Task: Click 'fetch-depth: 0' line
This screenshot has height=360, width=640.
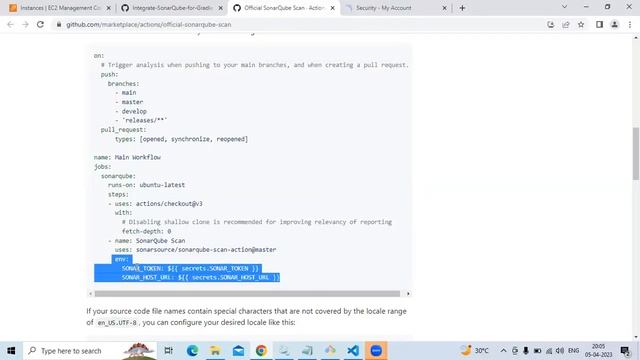Action: (146, 231)
